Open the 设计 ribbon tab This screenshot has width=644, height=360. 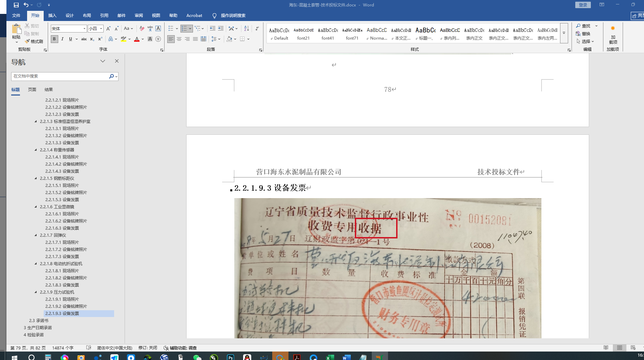pos(69,16)
